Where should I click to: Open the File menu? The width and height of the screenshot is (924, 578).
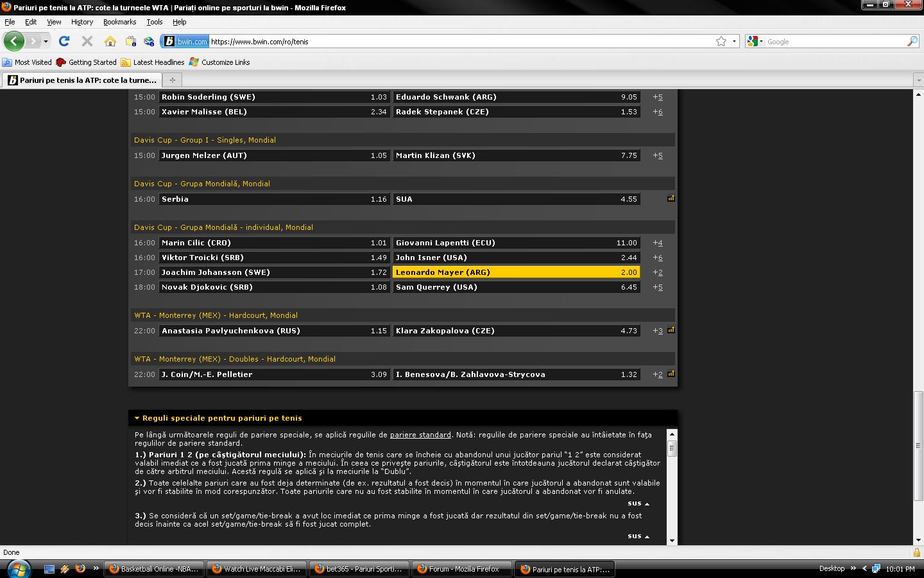(x=10, y=22)
